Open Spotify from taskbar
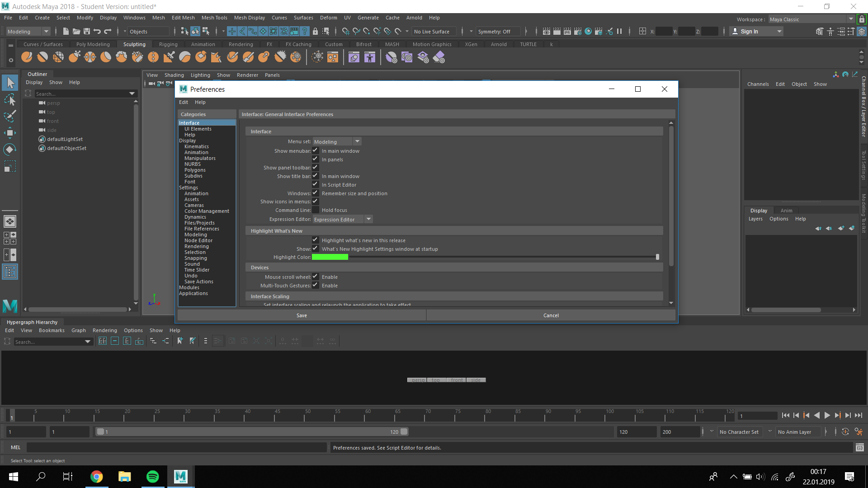The image size is (868, 488). tap(152, 476)
